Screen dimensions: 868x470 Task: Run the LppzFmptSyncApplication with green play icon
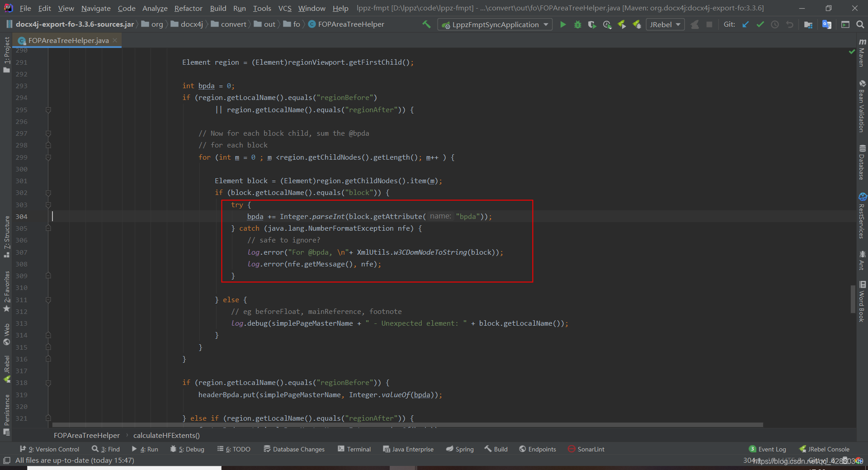[563, 24]
